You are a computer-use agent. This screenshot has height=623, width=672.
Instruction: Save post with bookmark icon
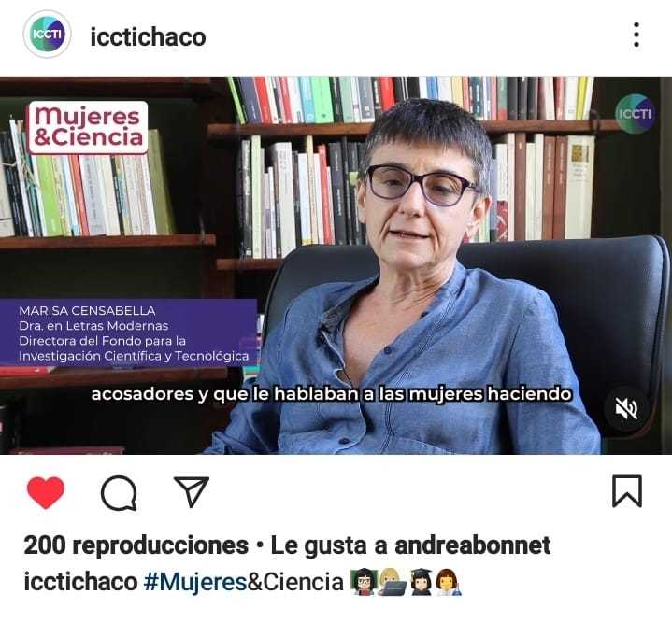click(x=627, y=491)
